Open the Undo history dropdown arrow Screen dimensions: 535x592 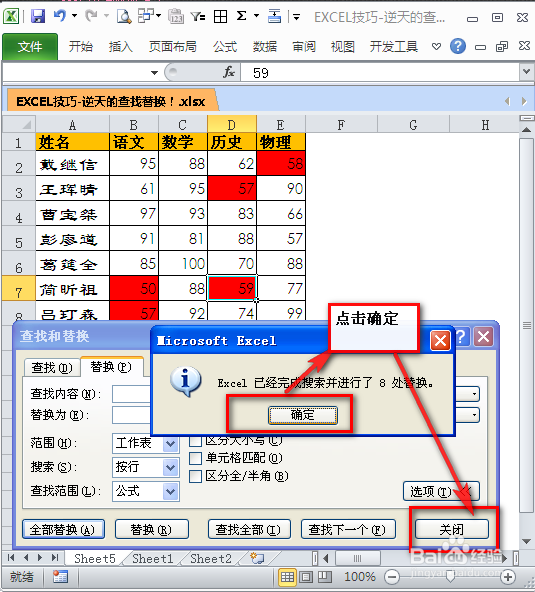[74, 16]
